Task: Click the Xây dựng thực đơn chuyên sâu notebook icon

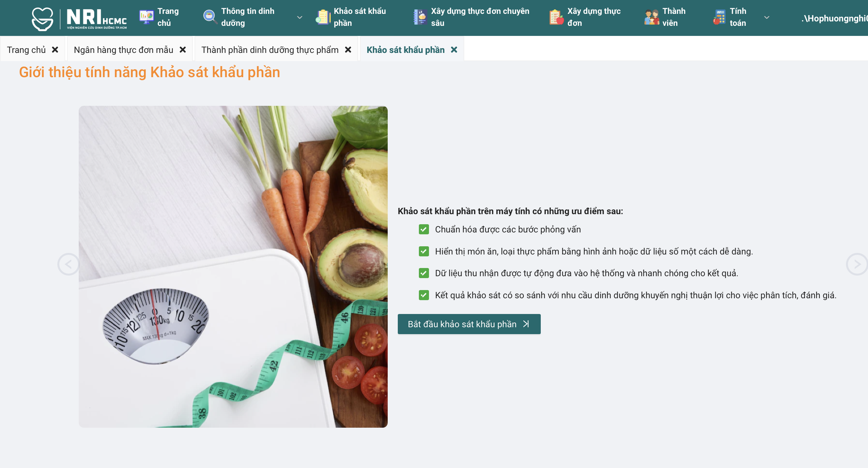Action: [420, 17]
